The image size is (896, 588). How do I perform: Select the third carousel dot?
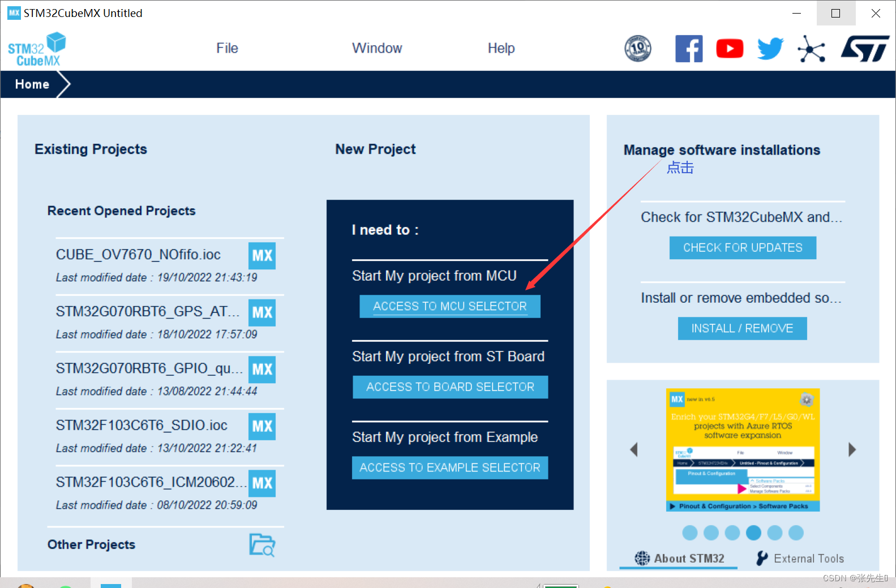coord(732,533)
